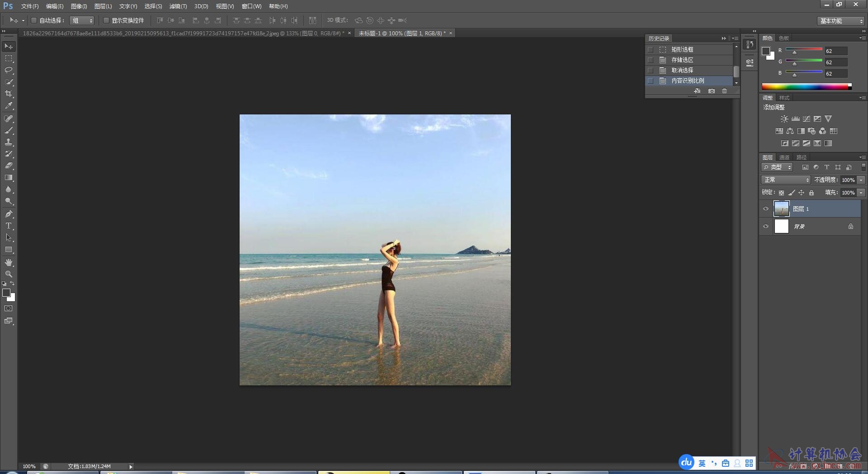The height and width of the screenshot is (474, 868).
Task: Select the Horizontal Type tool
Action: pyautogui.click(x=9, y=226)
